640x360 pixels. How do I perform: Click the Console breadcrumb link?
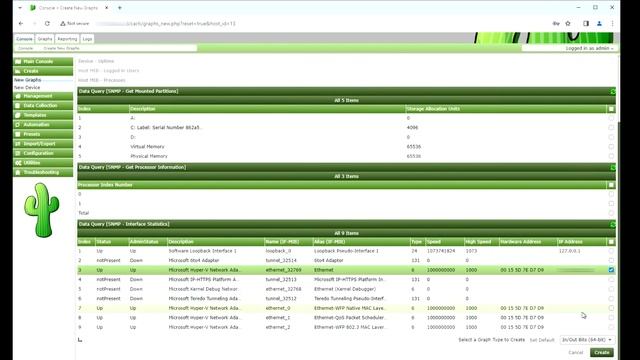point(25,48)
